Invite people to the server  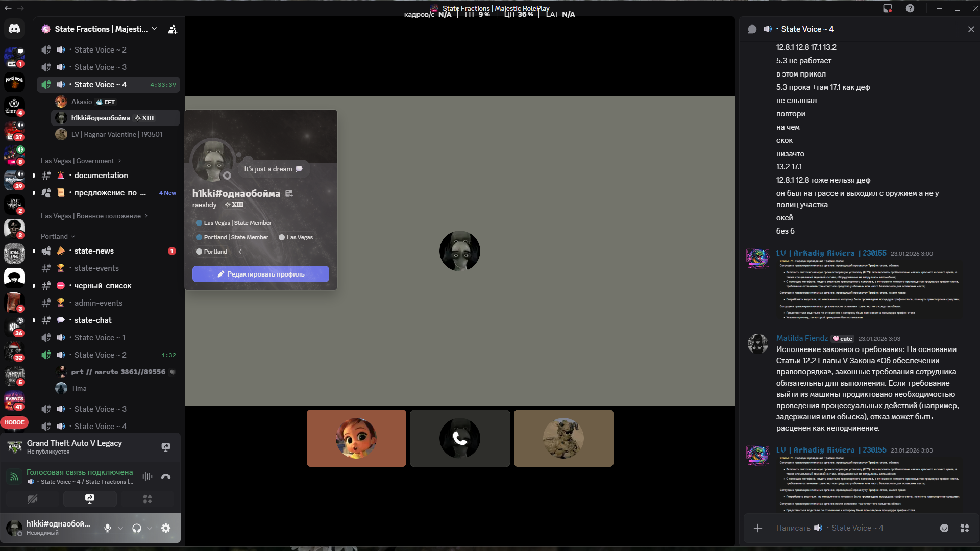(x=173, y=29)
